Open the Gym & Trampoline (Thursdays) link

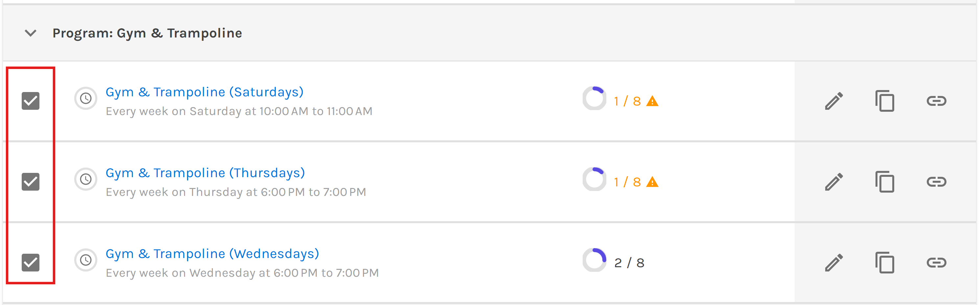205,173
